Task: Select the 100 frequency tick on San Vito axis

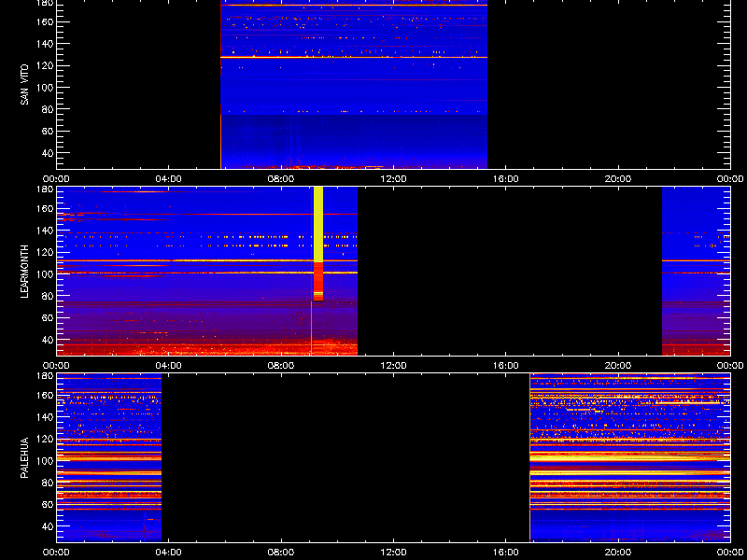Action: point(45,88)
